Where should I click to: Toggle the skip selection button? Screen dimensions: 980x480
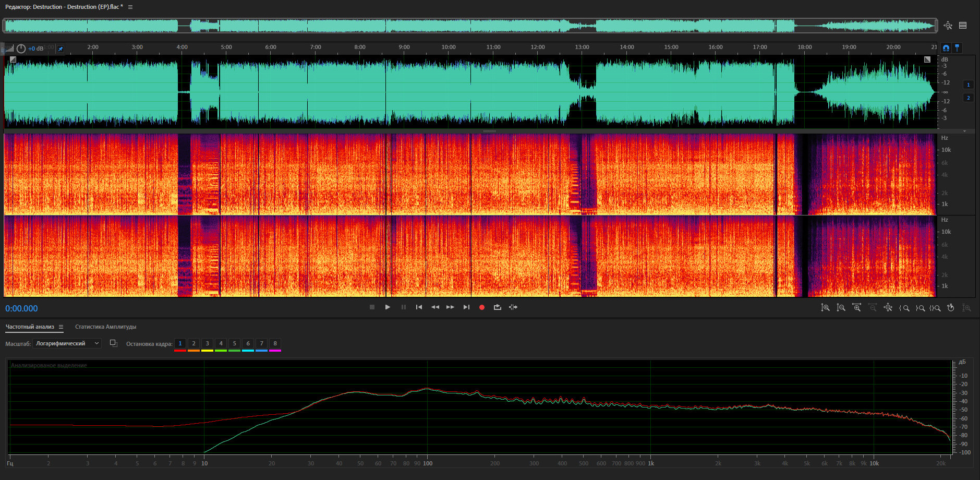coord(513,307)
